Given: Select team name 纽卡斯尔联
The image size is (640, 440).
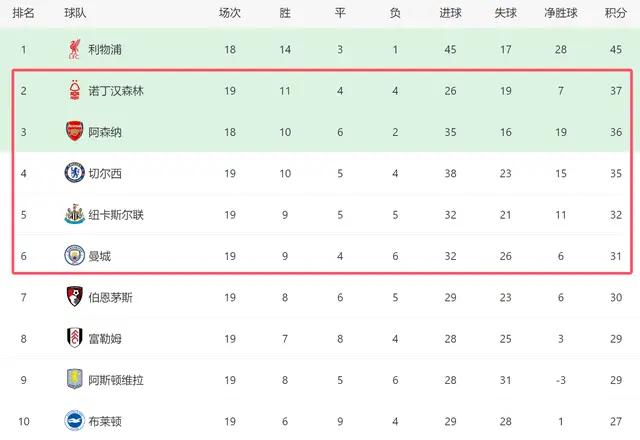Looking at the screenshot, I should coord(116,215).
